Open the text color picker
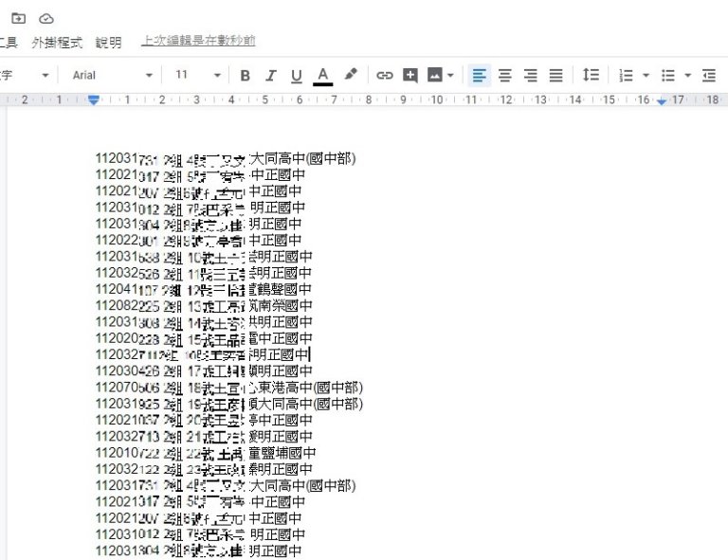728x560 pixels. click(x=322, y=76)
